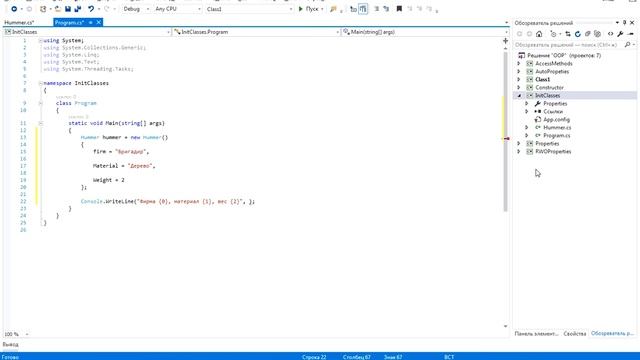Screen dimensions: 640x360
Task: Open the Solution Explorer window options dropdown
Action: 617,23
